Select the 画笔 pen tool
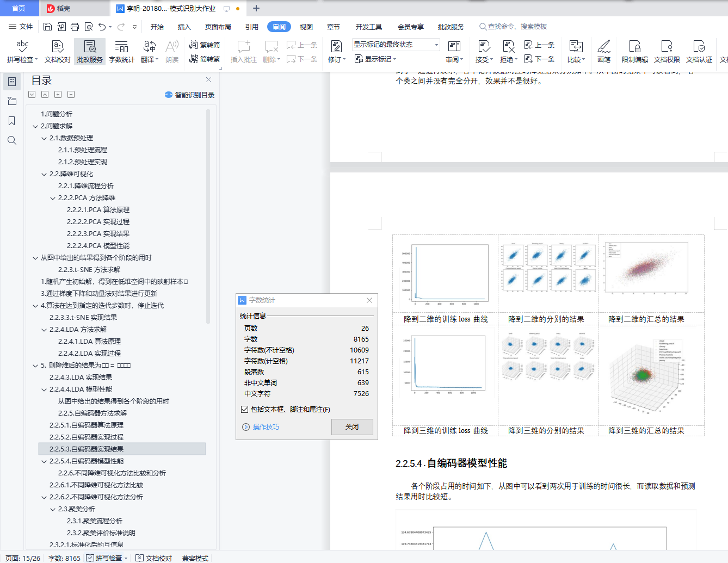Viewport: 728px width, 563px height. pyautogui.click(x=604, y=52)
